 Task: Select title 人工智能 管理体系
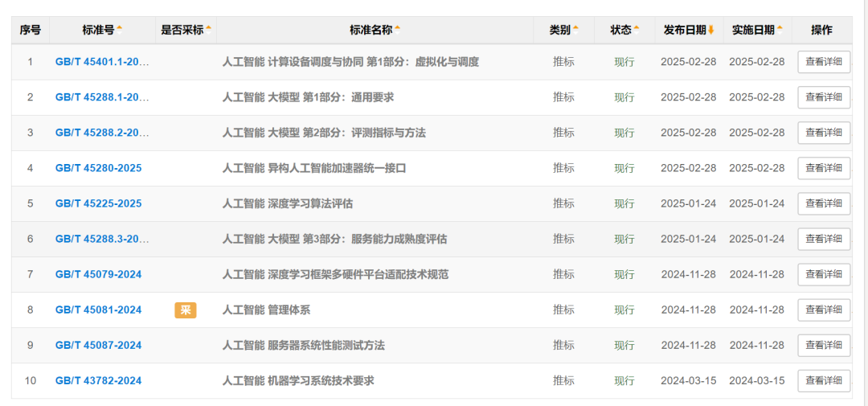tap(266, 310)
